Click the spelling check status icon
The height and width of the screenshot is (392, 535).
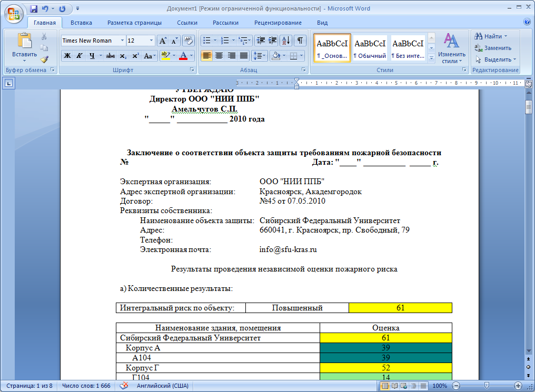tap(124, 386)
